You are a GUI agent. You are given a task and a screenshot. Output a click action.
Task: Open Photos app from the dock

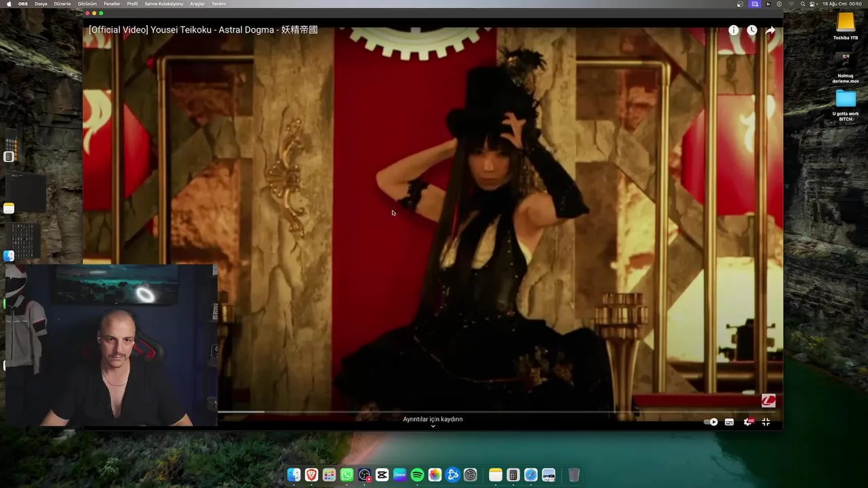435,475
